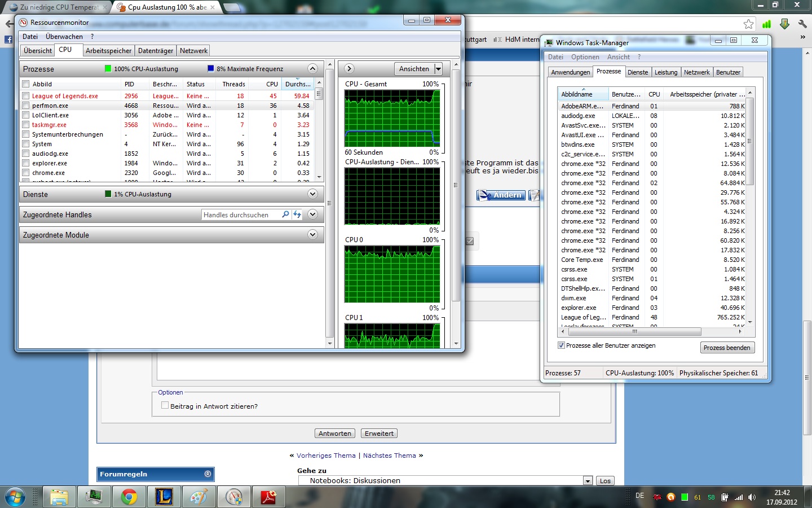The image size is (812, 508).
Task: Click the forum Ändern edit button
Action: 501,195
